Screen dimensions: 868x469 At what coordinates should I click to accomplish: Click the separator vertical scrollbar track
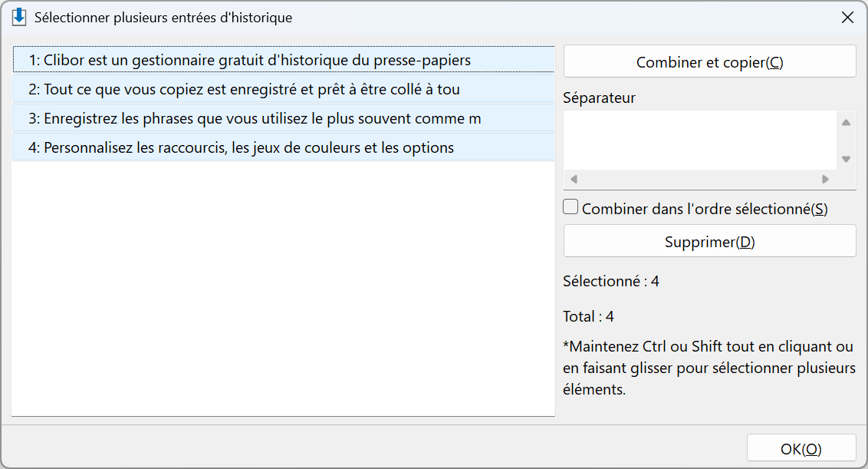846,140
